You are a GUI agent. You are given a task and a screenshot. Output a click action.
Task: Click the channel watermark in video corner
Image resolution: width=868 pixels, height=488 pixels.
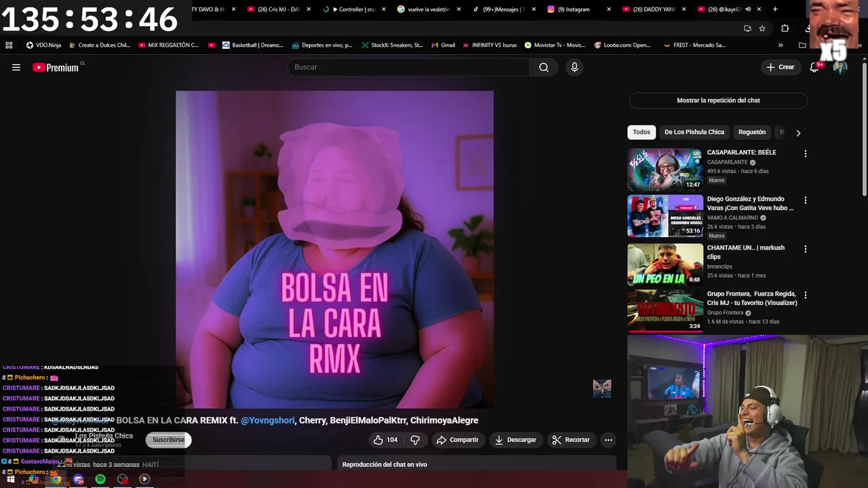(602, 388)
